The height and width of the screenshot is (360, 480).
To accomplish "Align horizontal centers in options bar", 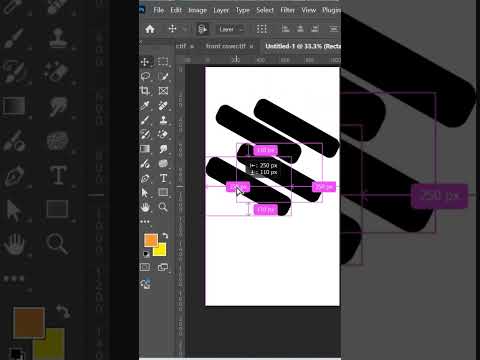I will (300, 29).
